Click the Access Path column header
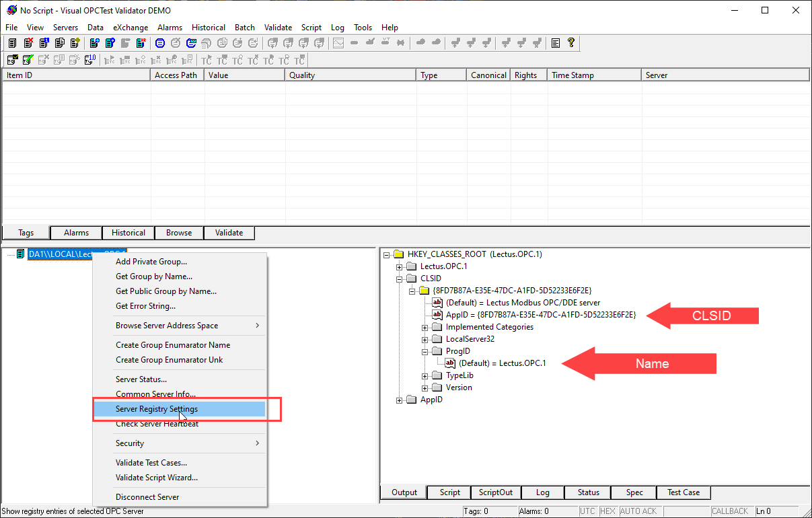 click(177, 75)
